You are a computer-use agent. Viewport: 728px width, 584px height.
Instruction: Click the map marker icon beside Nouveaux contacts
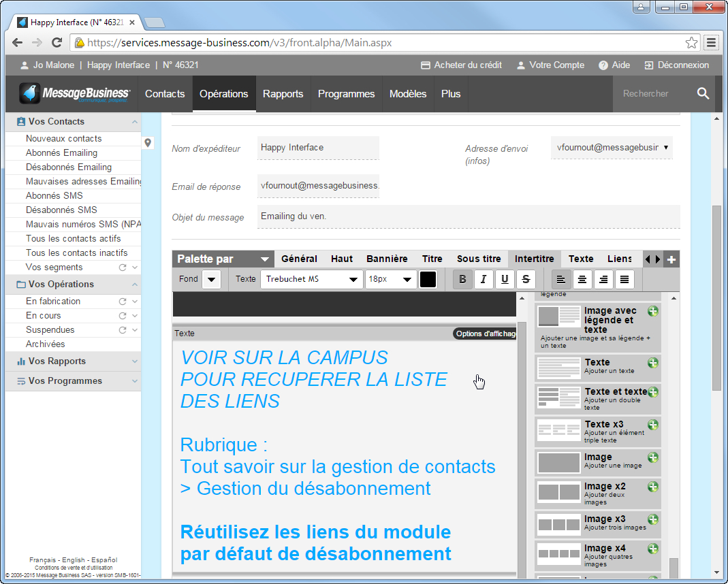(147, 144)
